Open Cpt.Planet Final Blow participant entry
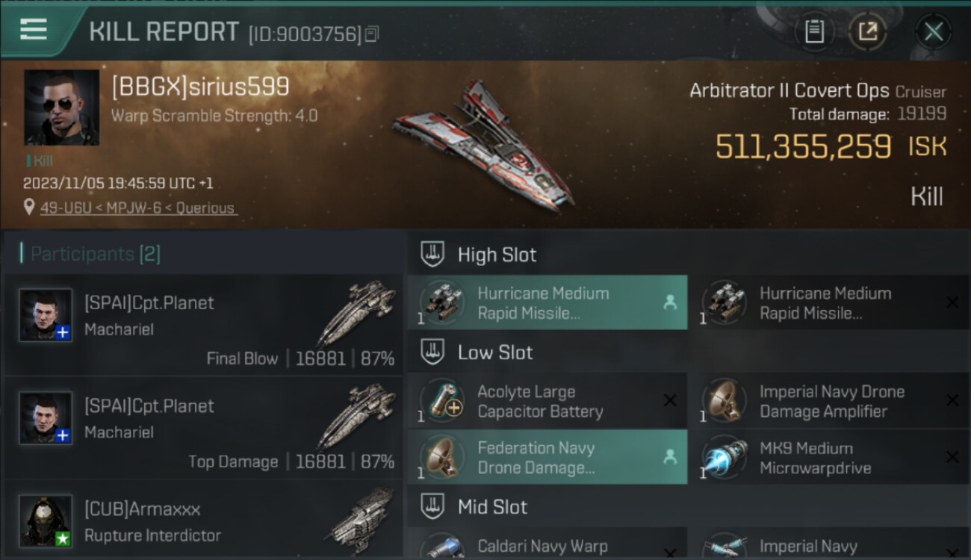Screen dimensions: 971x560 click(203, 324)
